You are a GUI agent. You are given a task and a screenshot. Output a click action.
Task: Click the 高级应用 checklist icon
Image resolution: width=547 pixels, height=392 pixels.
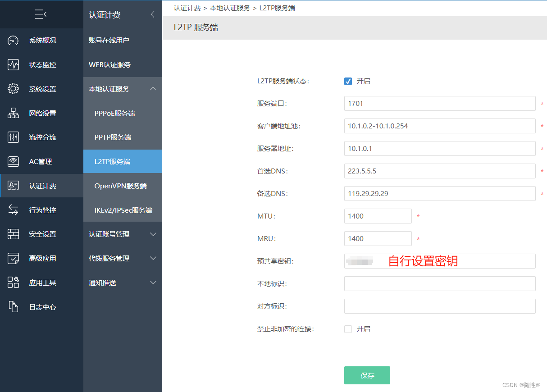pos(14,259)
